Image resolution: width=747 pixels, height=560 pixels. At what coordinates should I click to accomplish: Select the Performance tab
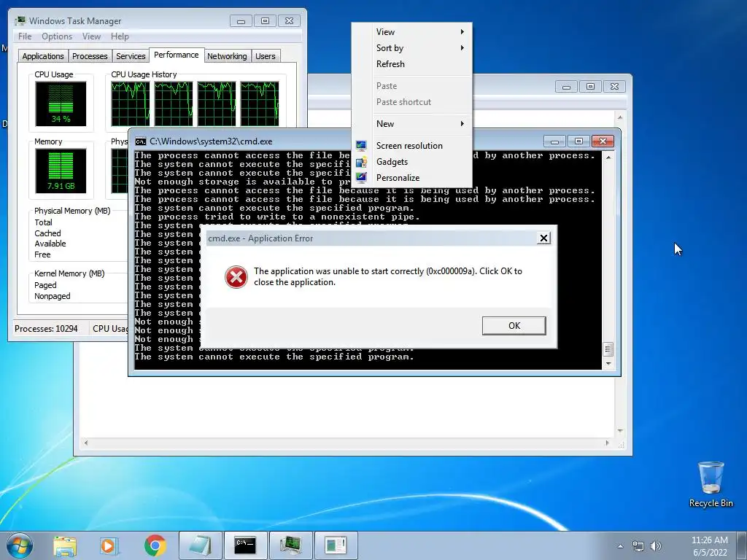pos(177,55)
